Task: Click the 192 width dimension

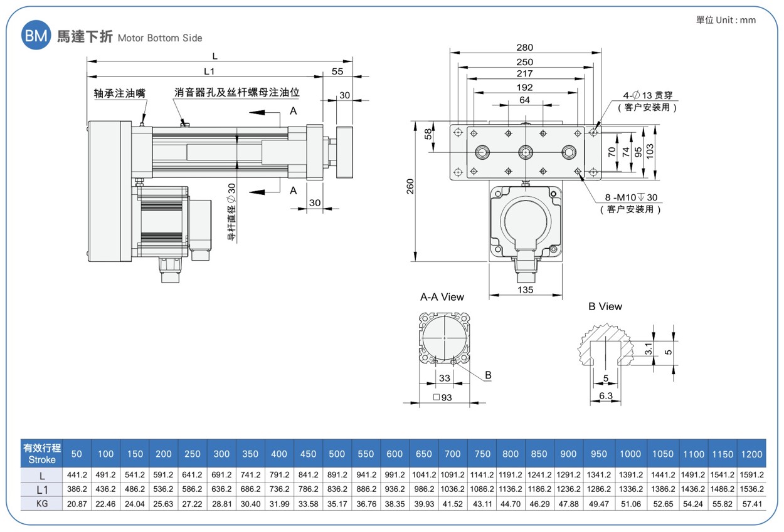Action: tap(524, 87)
